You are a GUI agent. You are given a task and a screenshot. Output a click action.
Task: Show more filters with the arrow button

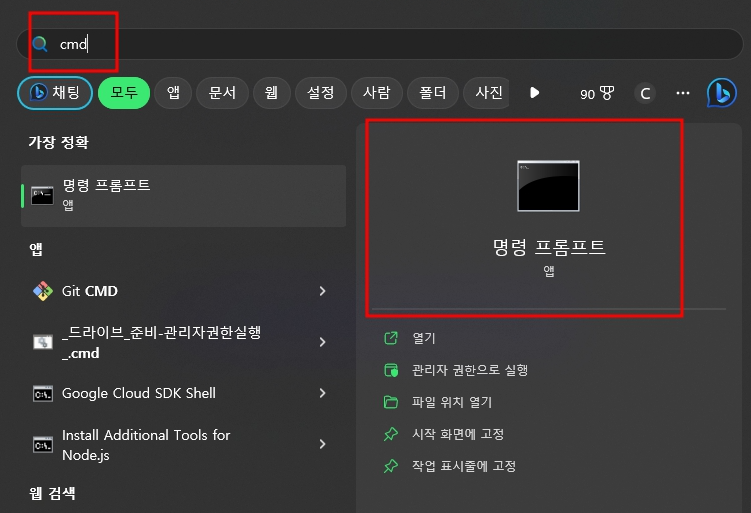[x=535, y=93]
